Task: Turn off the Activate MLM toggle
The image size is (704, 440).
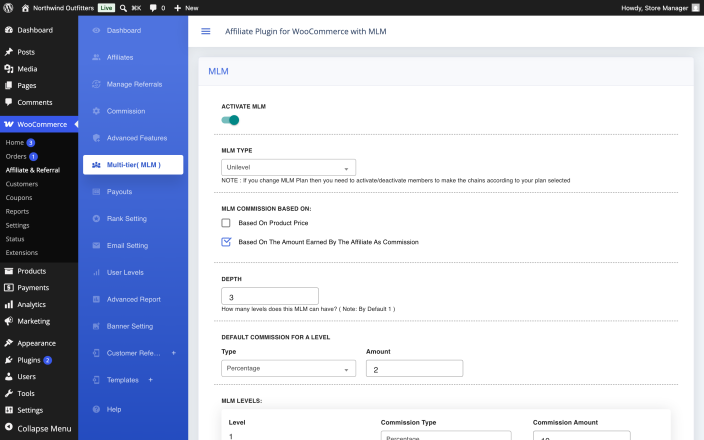Action: [230, 120]
